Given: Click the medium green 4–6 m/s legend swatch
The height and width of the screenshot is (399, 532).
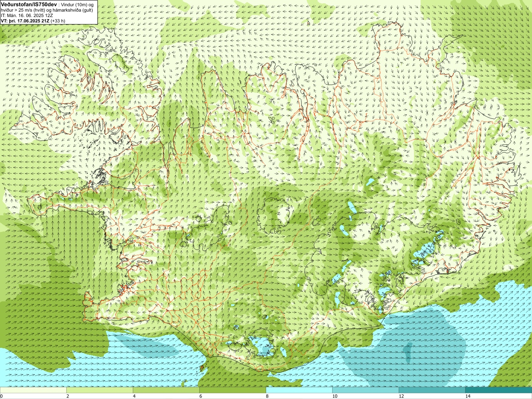Looking at the screenshot, I should click(166, 390).
